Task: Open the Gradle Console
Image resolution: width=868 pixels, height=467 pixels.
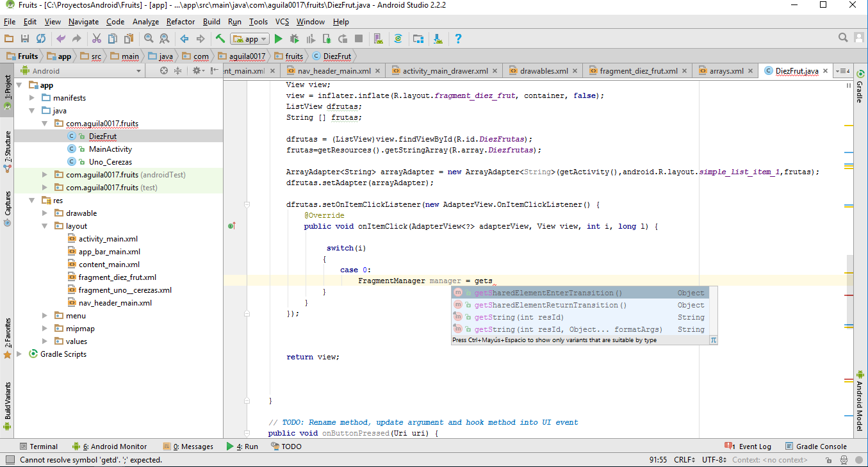Action: 815,447
